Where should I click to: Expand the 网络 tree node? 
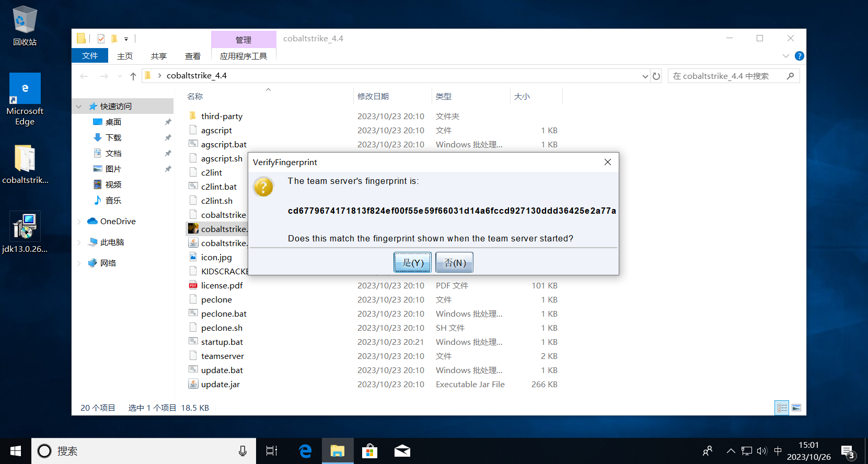click(79, 263)
